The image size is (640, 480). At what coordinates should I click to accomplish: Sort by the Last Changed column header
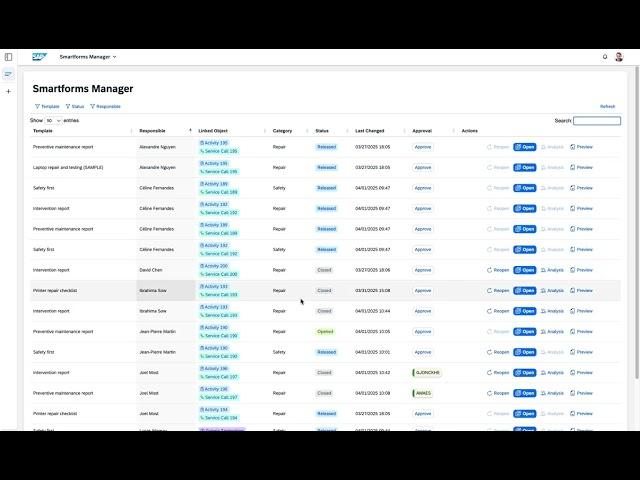[370, 131]
